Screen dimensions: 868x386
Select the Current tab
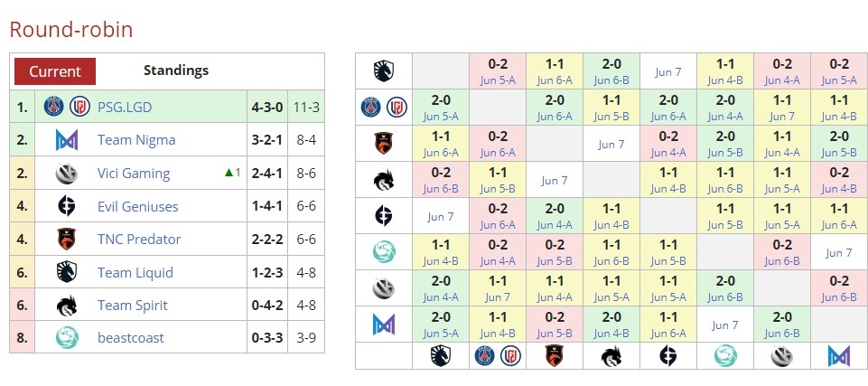coord(55,71)
